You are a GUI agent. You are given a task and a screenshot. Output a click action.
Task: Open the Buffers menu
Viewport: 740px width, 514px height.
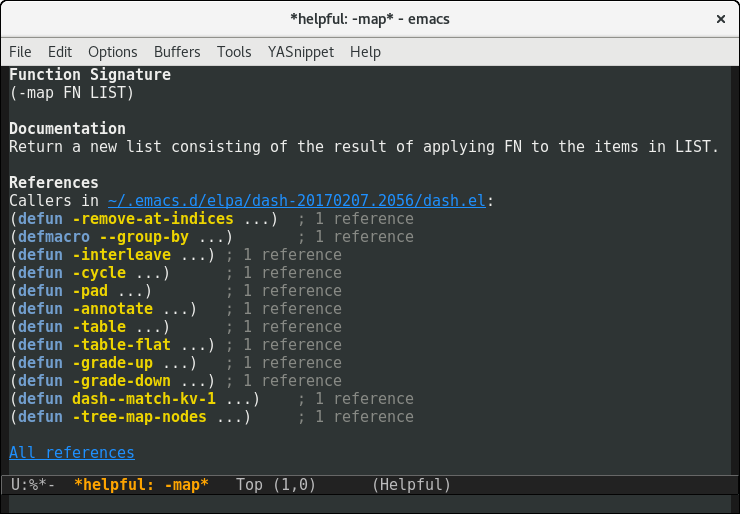pos(177,52)
